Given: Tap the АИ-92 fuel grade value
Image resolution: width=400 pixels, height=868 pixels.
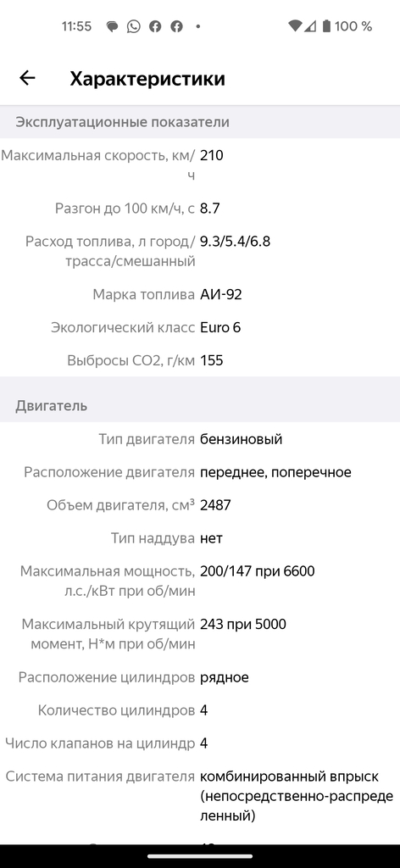Looking at the screenshot, I should point(220,294).
